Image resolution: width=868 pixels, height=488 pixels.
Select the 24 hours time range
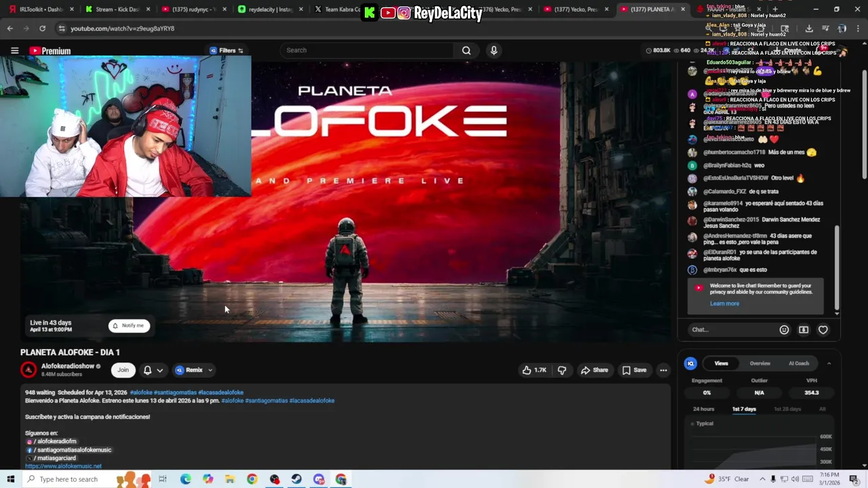pos(703,409)
